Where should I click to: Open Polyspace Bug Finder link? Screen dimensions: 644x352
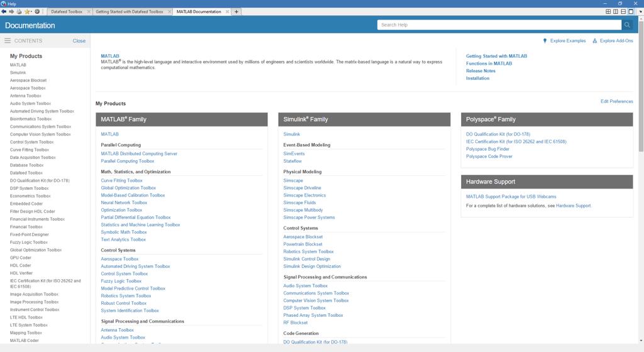(x=487, y=149)
